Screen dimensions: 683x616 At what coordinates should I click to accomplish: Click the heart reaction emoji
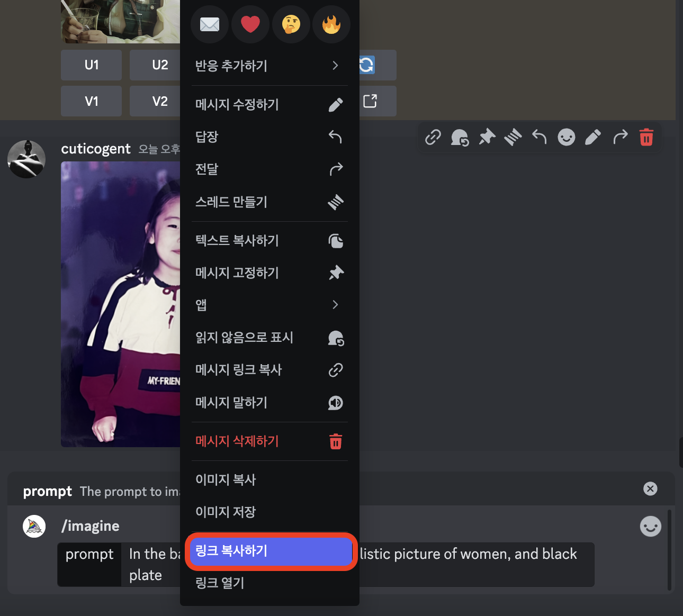tap(250, 24)
